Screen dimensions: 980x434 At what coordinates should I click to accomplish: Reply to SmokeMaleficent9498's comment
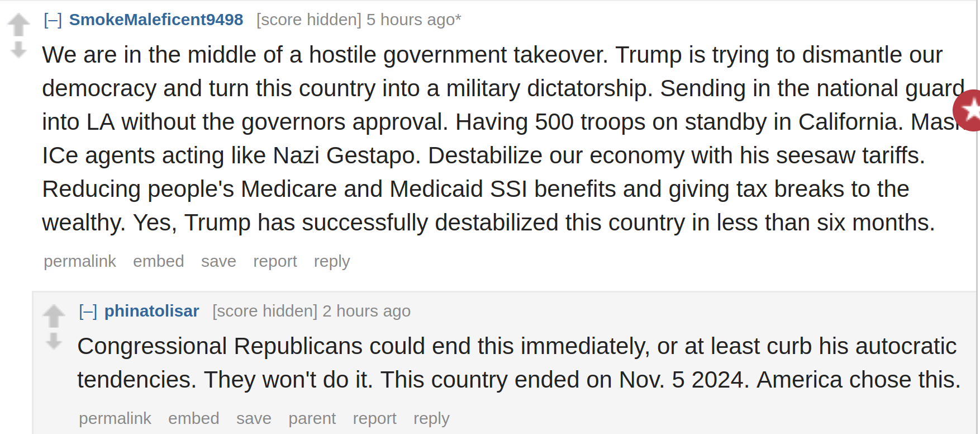click(332, 261)
